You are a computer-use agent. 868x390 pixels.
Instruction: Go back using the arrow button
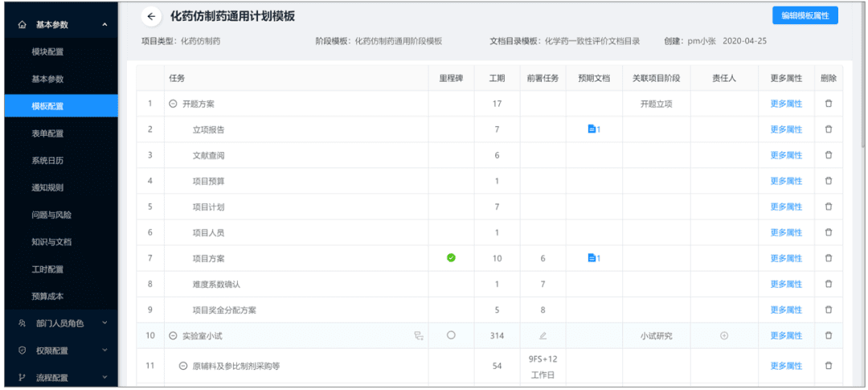pyautogui.click(x=151, y=17)
